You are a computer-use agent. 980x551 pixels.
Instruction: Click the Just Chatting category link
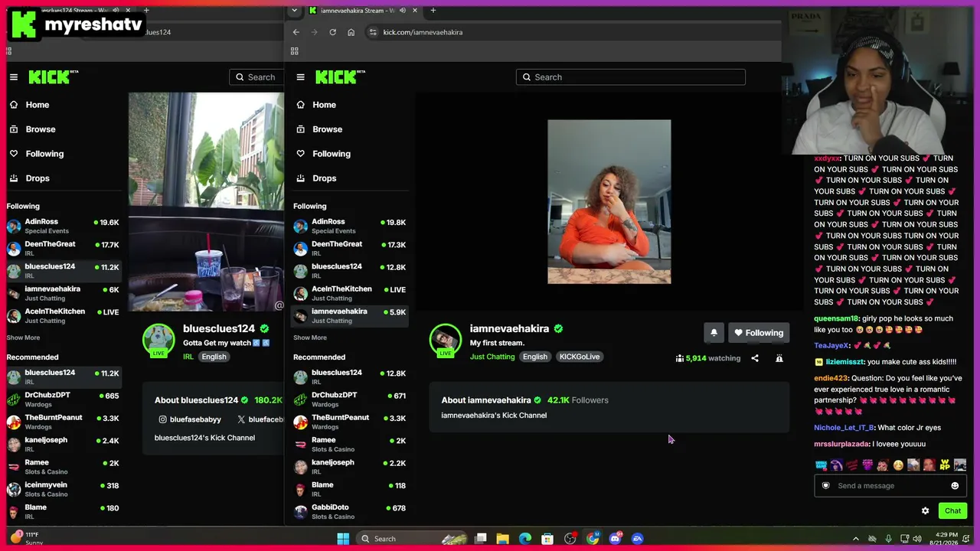(492, 357)
